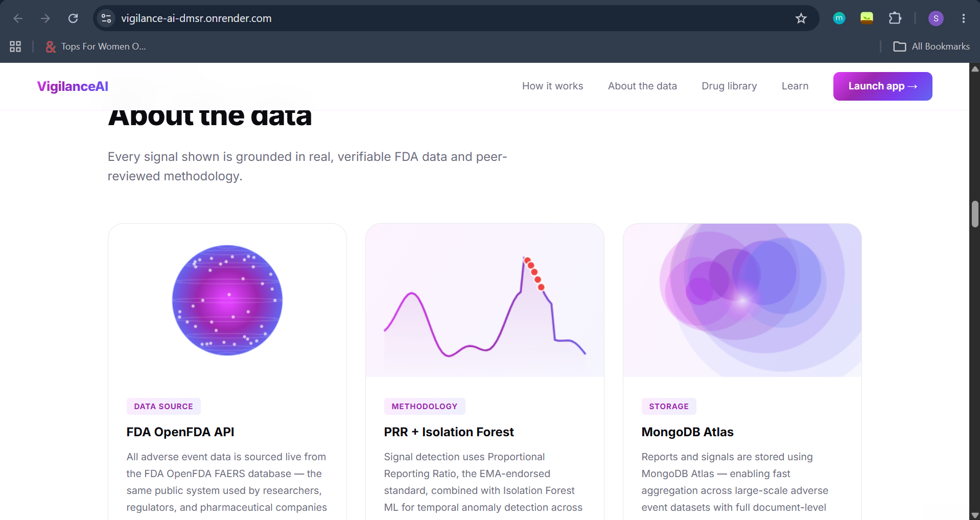Open site information icon in address bar
The image size is (980, 520).
pyautogui.click(x=106, y=18)
